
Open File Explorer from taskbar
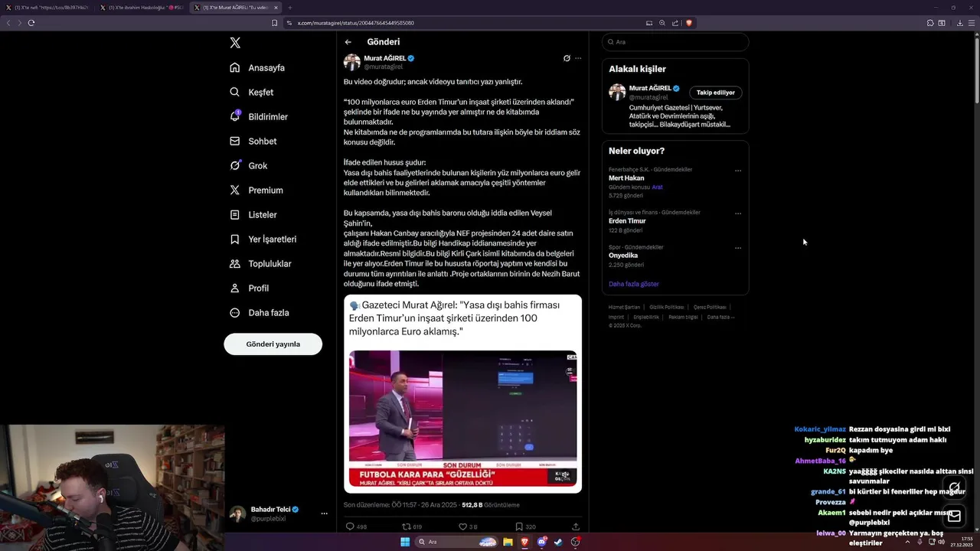pyautogui.click(x=508, y=542)
